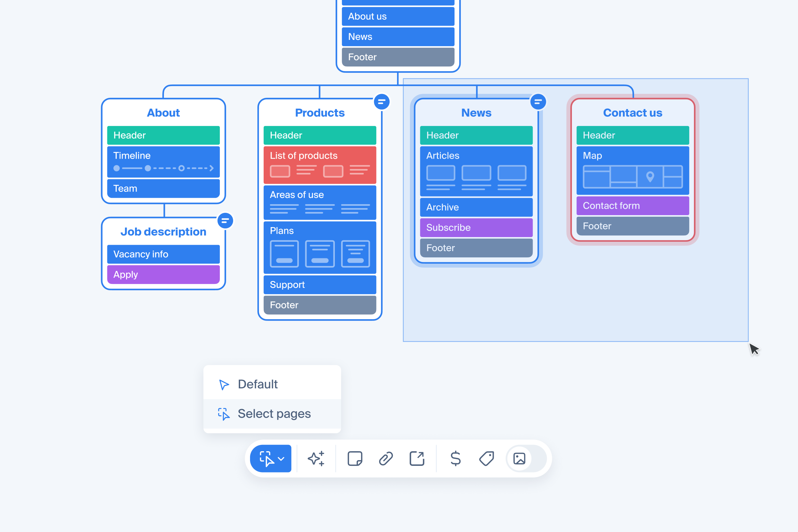Click the map pin icon in Map block
Screen dimensions: 798x532
(650, 177)
